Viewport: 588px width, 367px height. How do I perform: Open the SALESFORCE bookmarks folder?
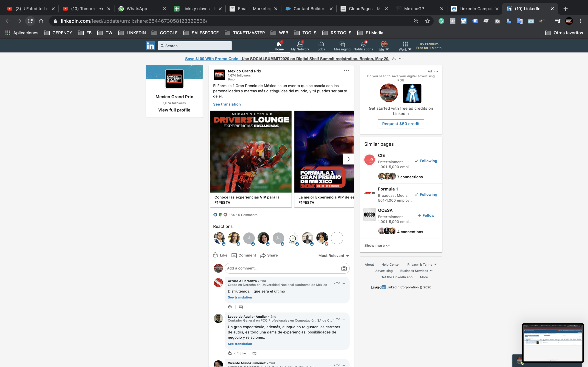coord(201,33)
